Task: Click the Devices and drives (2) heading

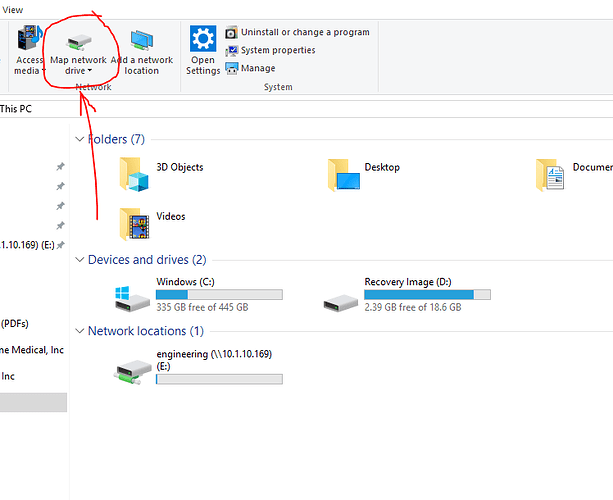Action: coord(147,260)
